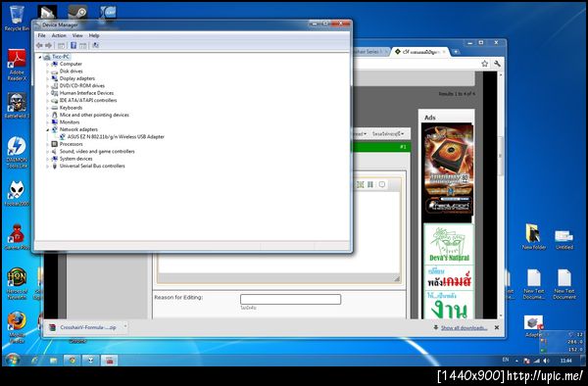Open the Action menu
588x386 pixels.
tap(59, 35)
